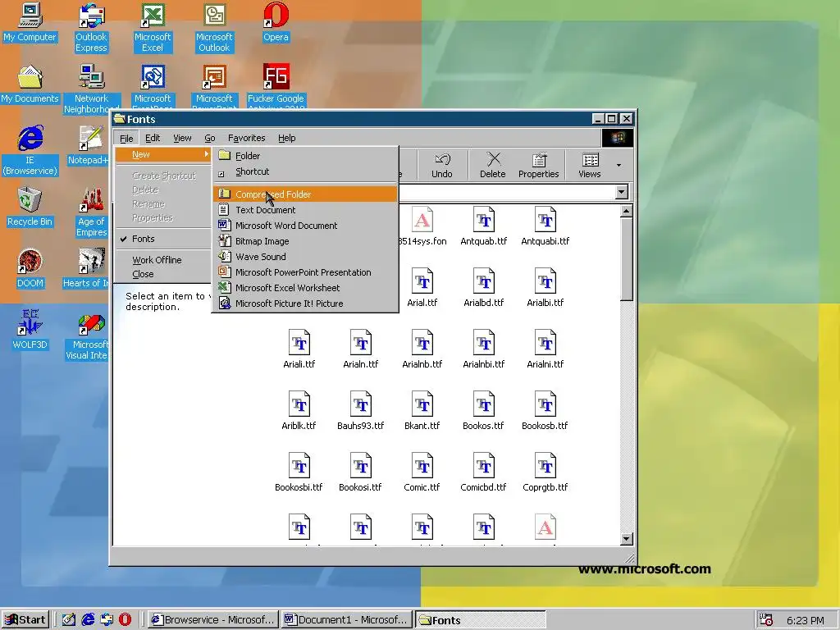The height and width of the screenshot is (630, 840).
Task: Launch WOLF3D desktop shortcut
Action: point(30,330)
